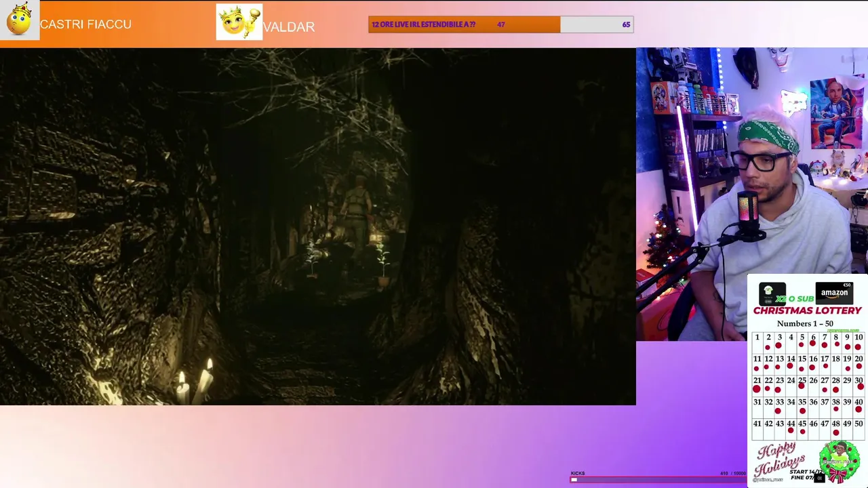Select lottery number 36 cell
868x488 pixels.
coord(813,407)
